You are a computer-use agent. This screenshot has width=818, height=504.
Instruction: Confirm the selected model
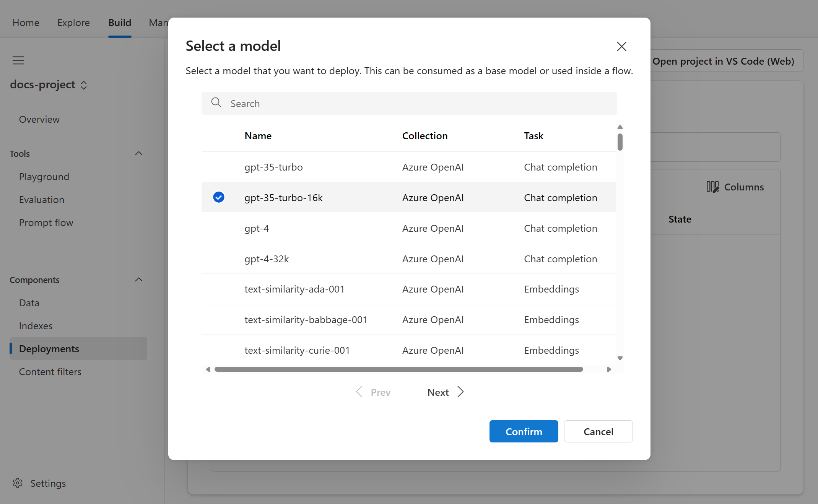click(524, 431)
